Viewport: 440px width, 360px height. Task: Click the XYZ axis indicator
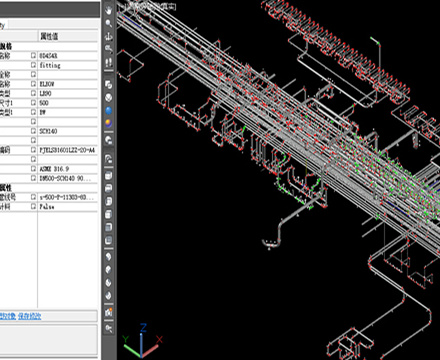pos(143,341)
